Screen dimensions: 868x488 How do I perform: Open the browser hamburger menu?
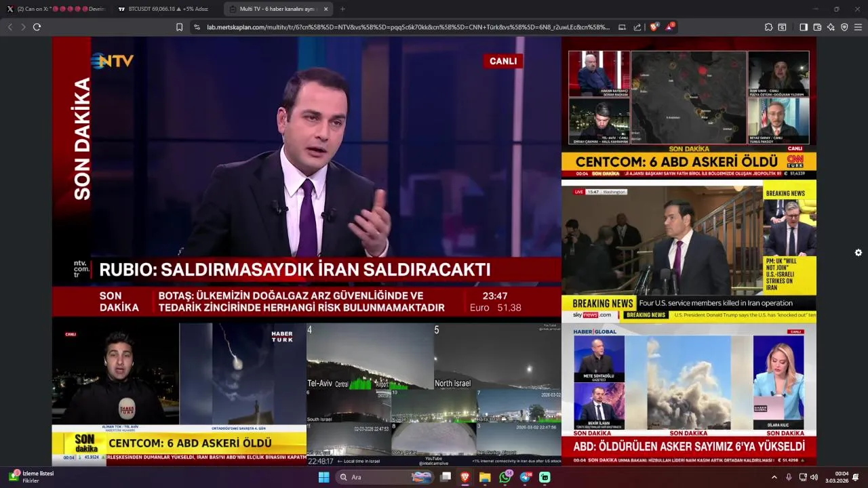(858, 27)
